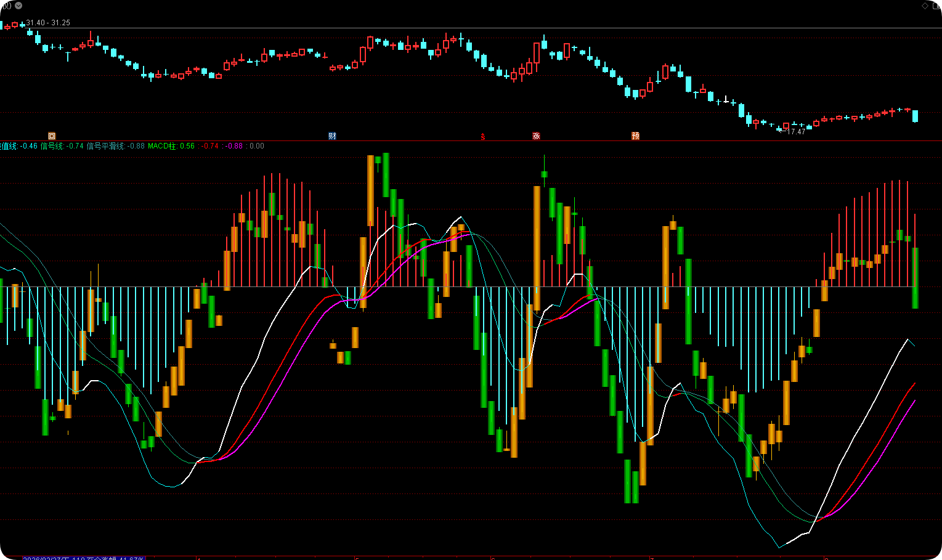Image resolution: width=942 pixels, height=560 pixels.
Task: Click the MACD柱 indicator label
Action: 163,146
